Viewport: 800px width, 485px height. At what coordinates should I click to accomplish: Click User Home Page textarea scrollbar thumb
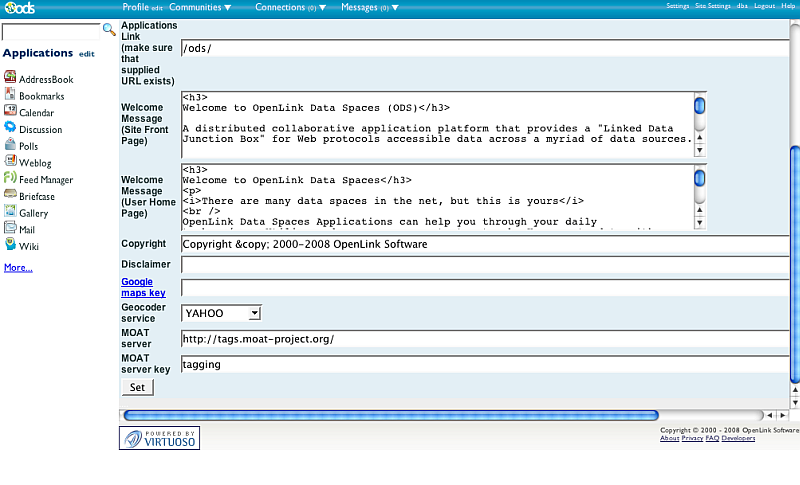[x=700, y=178]
